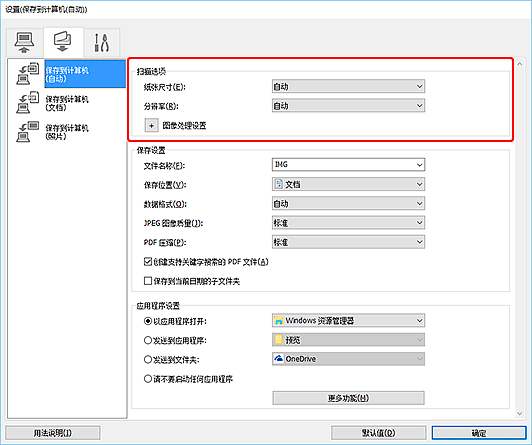Select the 发送到文件夹 radio button
Image resolution: width=532 pixels, height=445 pixels.
148,360
